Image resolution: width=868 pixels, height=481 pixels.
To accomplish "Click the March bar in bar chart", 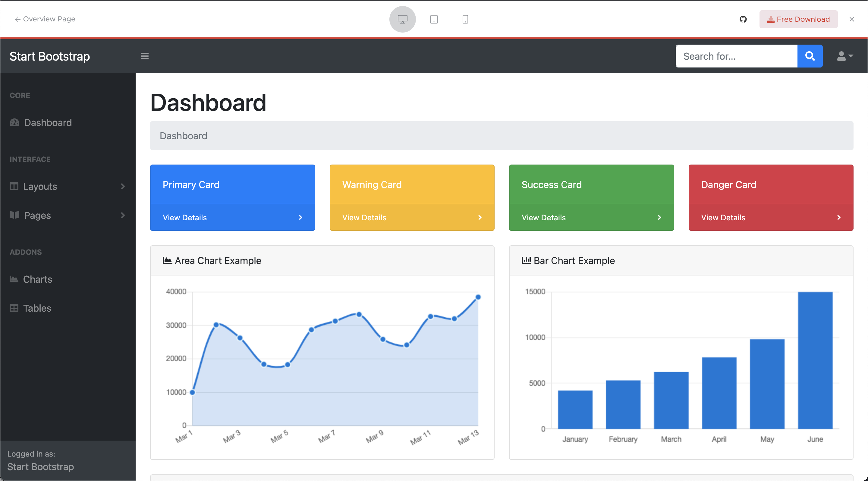I will [x=671, y=401].
